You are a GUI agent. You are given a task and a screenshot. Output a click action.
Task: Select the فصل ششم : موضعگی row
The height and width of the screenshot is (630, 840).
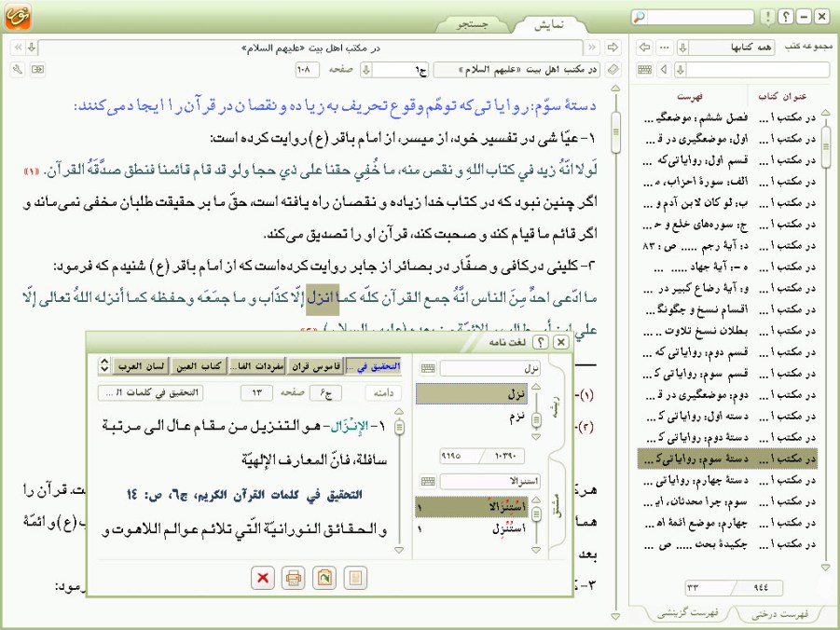tap(727, 117)
